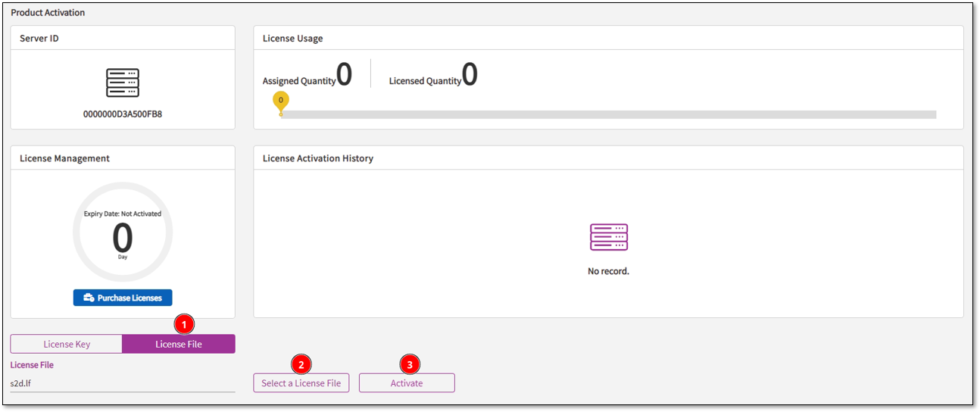This screenshot has width=980, height=412.
Task: Click the purple License File field label
Action: (x=32, y=365)
